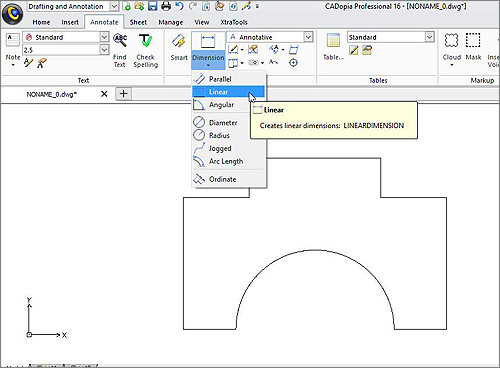Choose Parallel dimension option
500x368 pixels.
(x=229, y=79)
